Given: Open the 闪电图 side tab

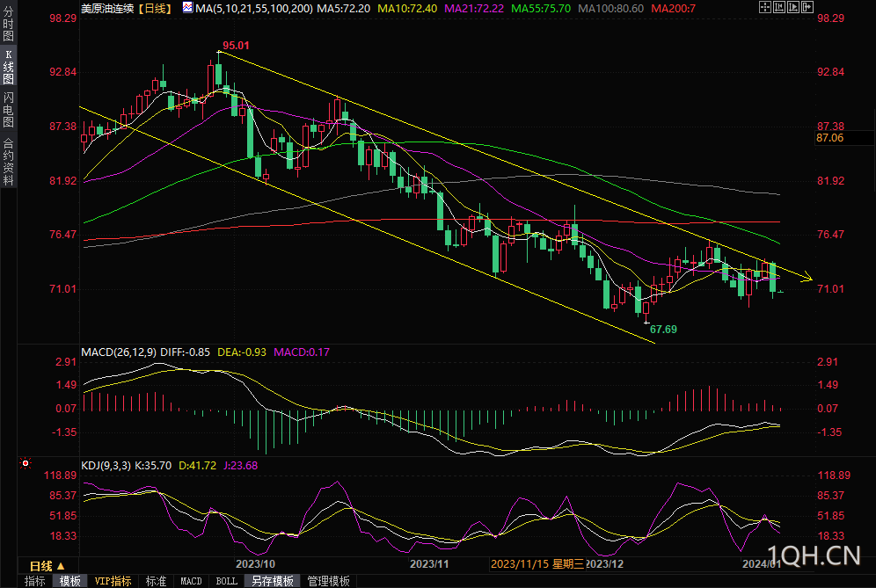Looking at the screenshot, I should pos(8,110).
